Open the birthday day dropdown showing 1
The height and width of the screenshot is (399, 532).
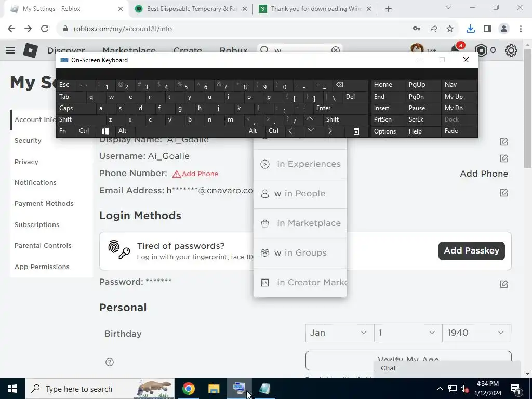[x=408, y=333]
